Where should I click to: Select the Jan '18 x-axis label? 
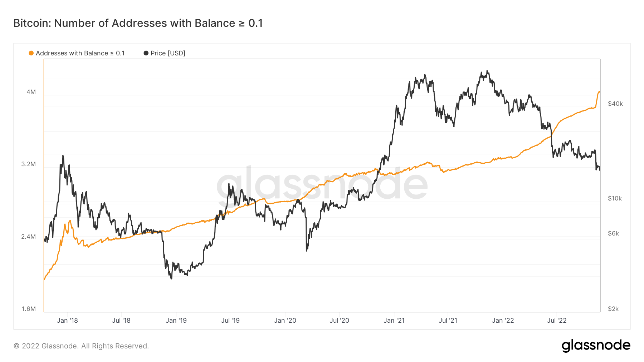pyautogui.click(x=67, y=321)
